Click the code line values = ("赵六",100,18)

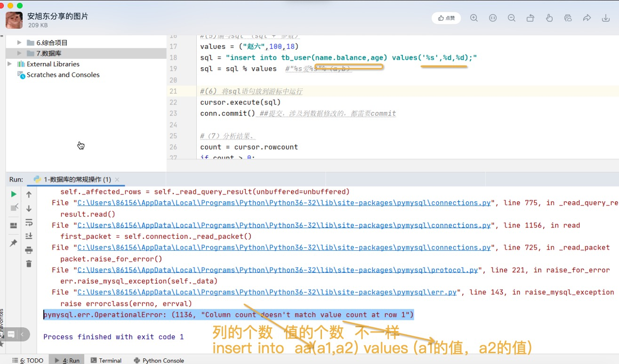click(x=249, y=46)
